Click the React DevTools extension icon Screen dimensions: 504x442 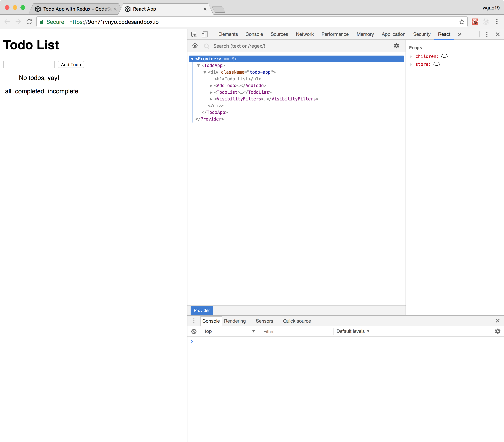pyautogui.click(x=475, y=22)
